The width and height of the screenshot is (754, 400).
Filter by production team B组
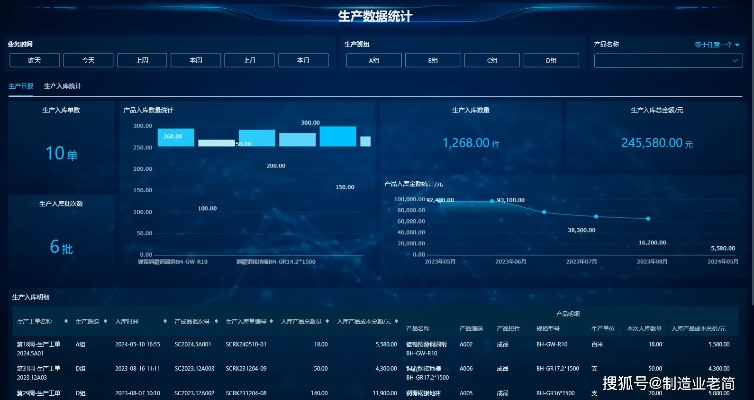click(433, 60)
